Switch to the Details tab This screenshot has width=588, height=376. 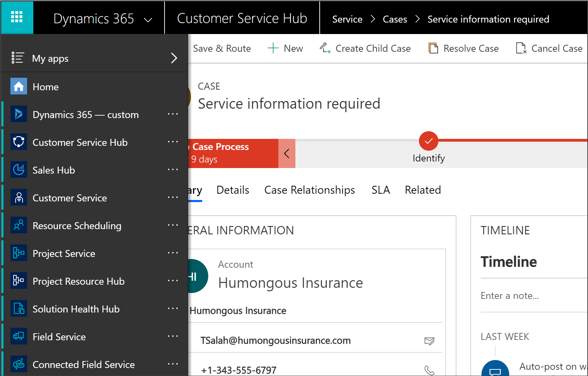233,190
